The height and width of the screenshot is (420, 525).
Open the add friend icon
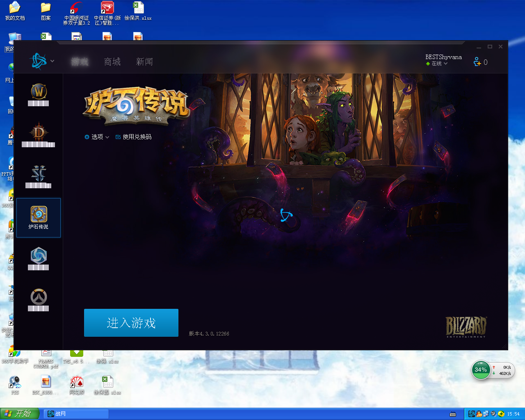tap(477, 62)
